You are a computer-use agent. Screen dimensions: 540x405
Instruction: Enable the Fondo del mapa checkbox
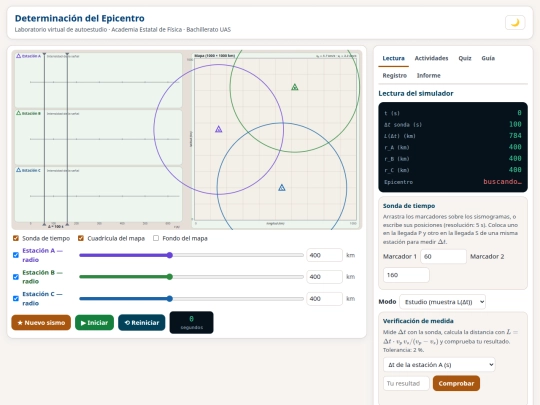coord(156,238)
